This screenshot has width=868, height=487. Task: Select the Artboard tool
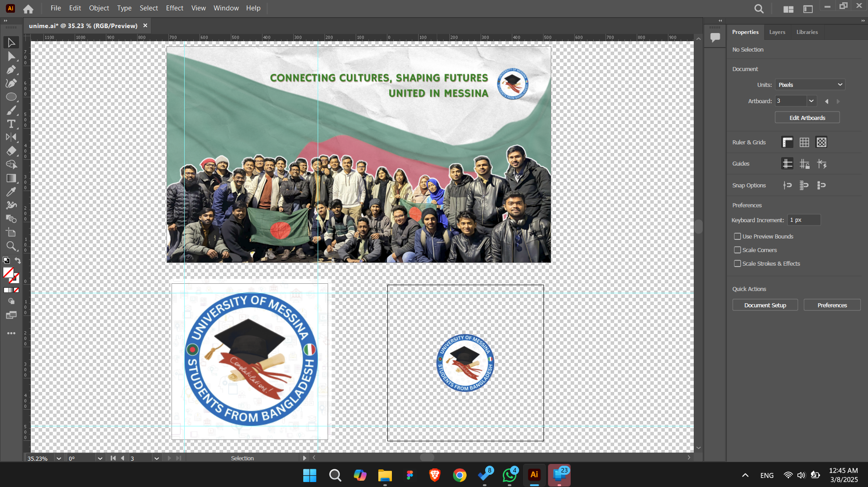coord(11,233)
